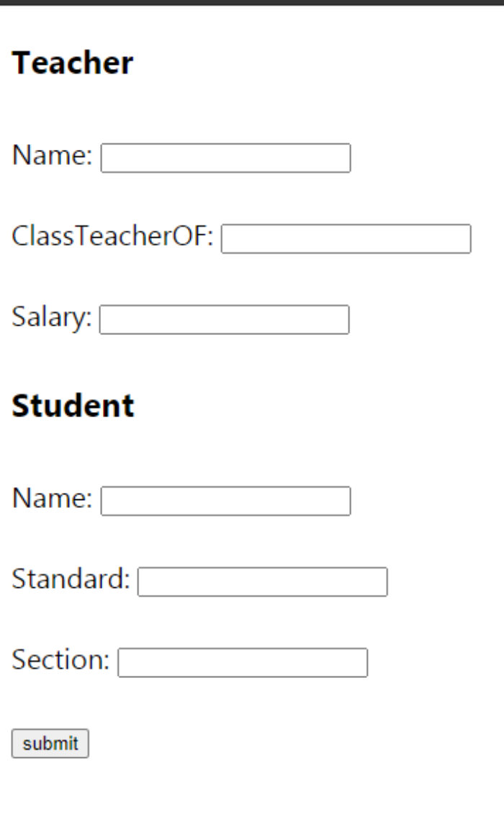The width and height of the screenshot is (504, 825).
Task: Click the Teacher section heading
Action: [x=73, y=63]
